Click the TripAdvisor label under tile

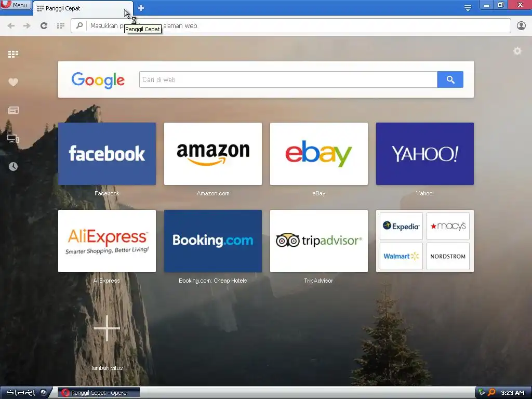pyautogui.click(x=319, y=281)
